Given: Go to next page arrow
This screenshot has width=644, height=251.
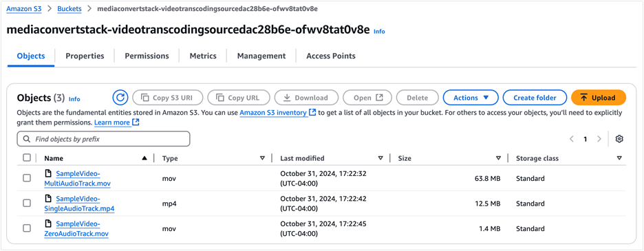Looking at the screenshot, I should 599,140.
